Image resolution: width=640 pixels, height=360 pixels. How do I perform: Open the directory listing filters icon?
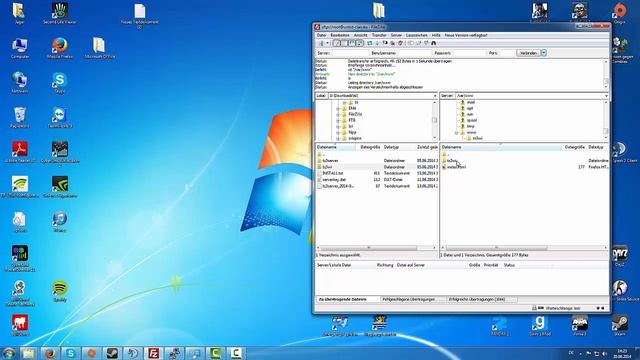tap(411, 43)
